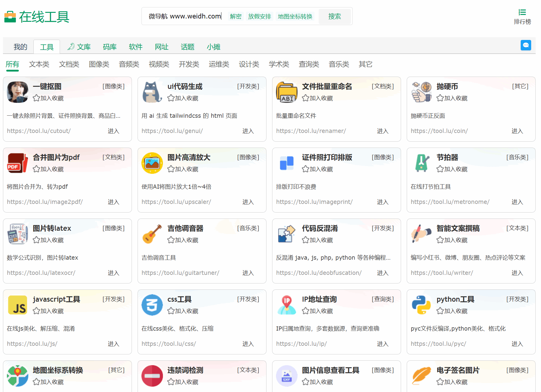Viewport: 541px width, 392px height.
Task: Favorite the 图片高清放大 tool
Action: 183,169
